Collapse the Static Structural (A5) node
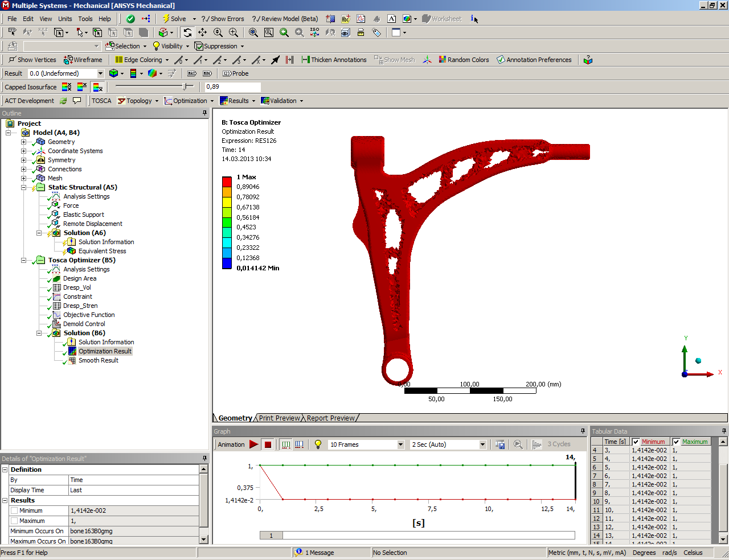This screenshot has height=560, width=729. tap(23, 187)
